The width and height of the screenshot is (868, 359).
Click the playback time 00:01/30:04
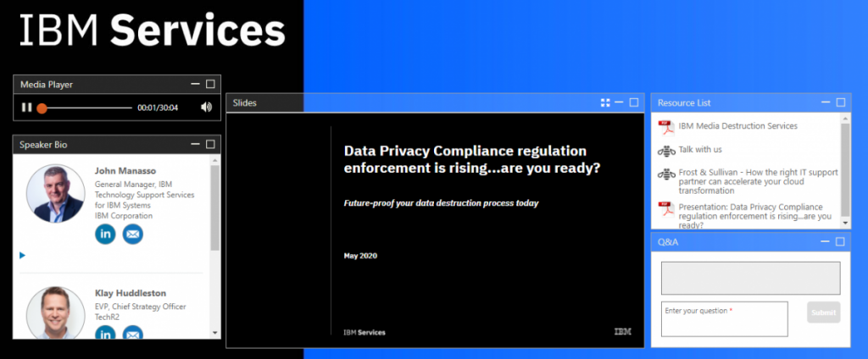pyautogui.click(x=158, y=108)
